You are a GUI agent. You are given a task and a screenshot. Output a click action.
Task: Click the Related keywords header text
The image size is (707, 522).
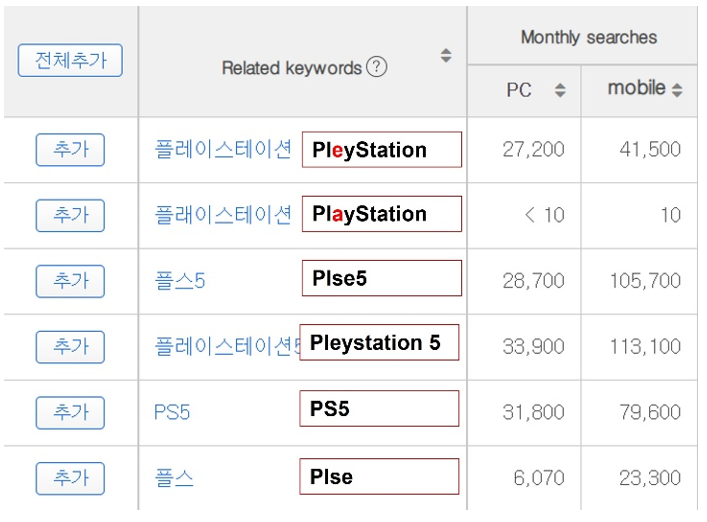(x=292, y=68)
